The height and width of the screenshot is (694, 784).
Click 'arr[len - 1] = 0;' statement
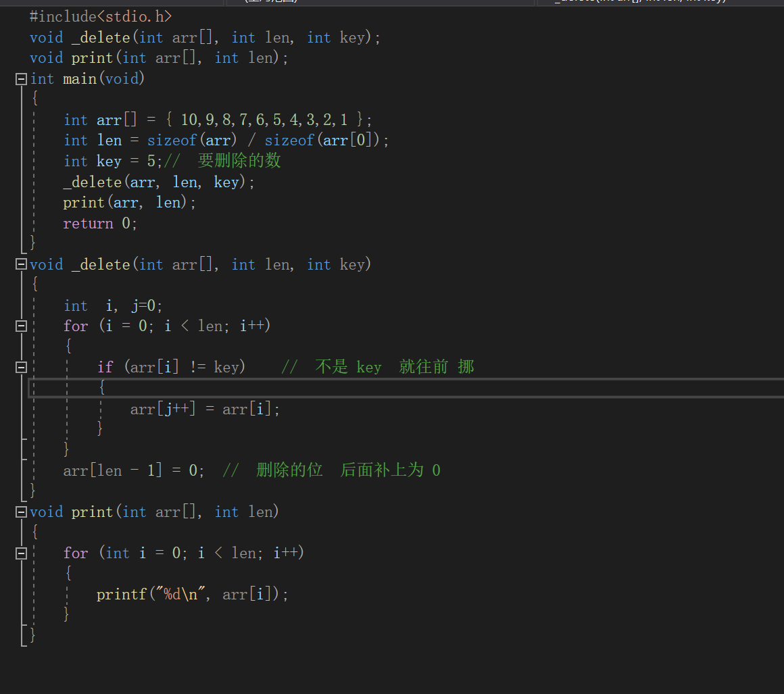point(134,470)
